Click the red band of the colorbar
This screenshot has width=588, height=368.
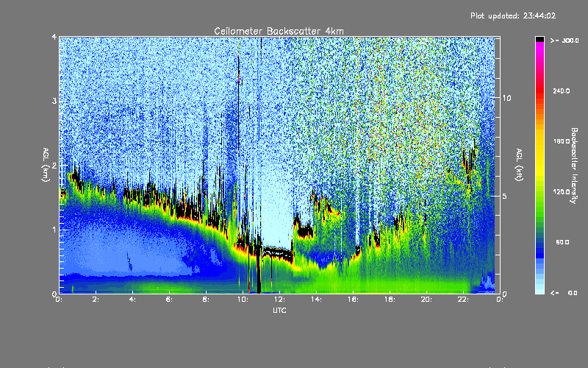[539, 90]
